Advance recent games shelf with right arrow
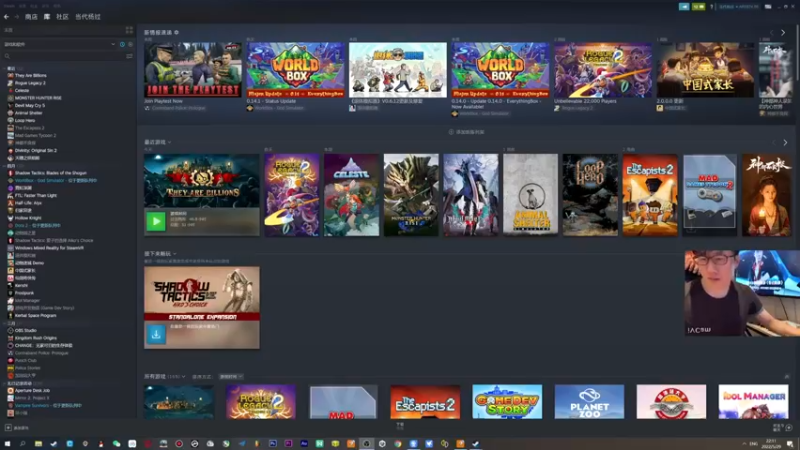 pyautogui.click(x=785, y=143)
